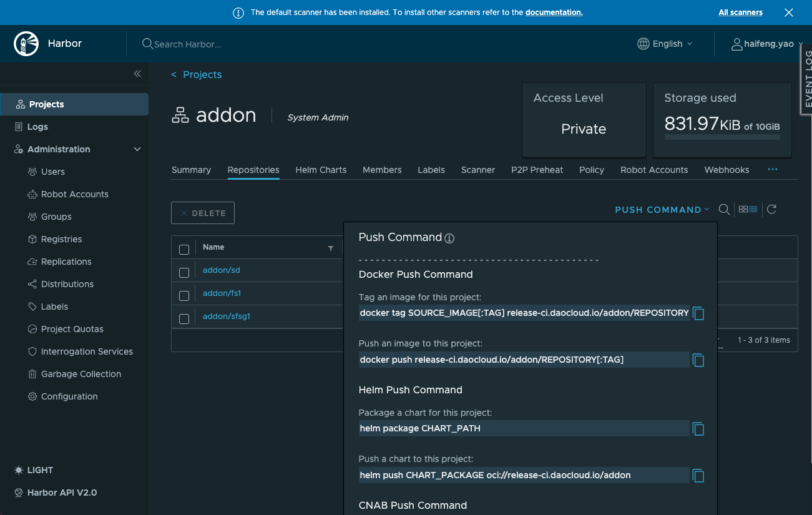Viewport: 812px width, 515px height.
Task: Switch to the Summary tab
Action: pyautogui.click(x=191, y=170)
